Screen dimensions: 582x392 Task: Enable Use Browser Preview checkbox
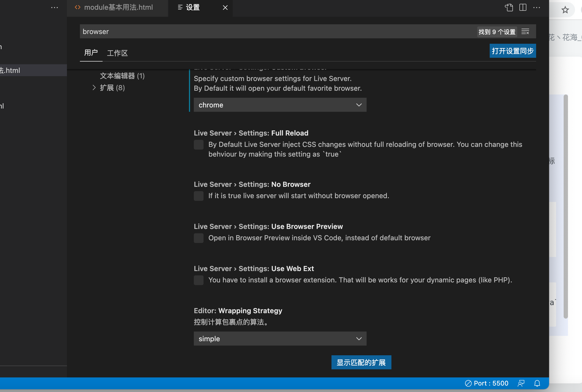199,238
